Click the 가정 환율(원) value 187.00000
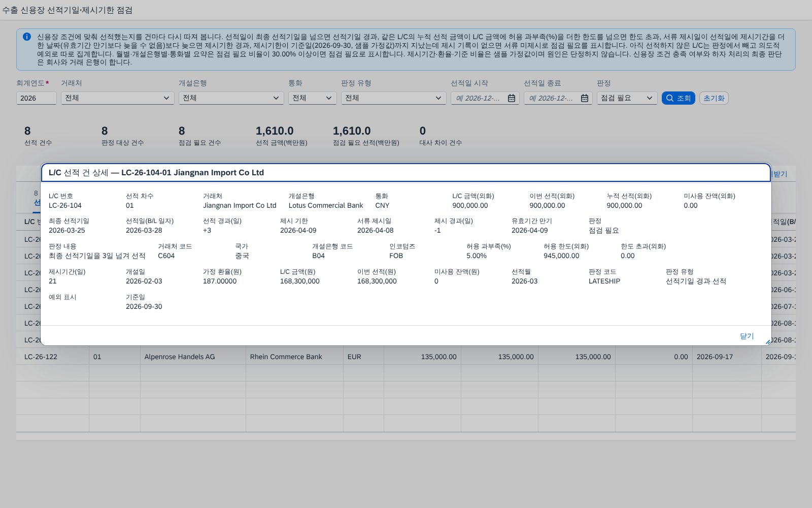The width and height of the screenshot is (812, 508). (x=220, y=281)
